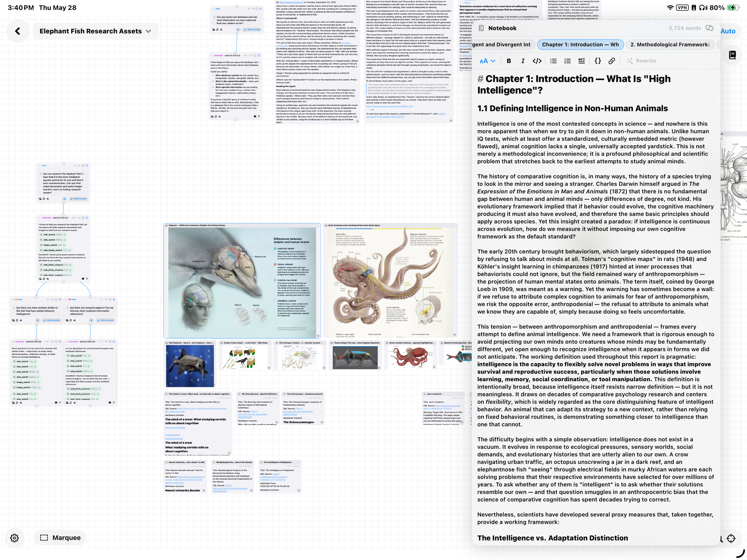
Task: Open canvas settings gear
Action: (15, 538)
